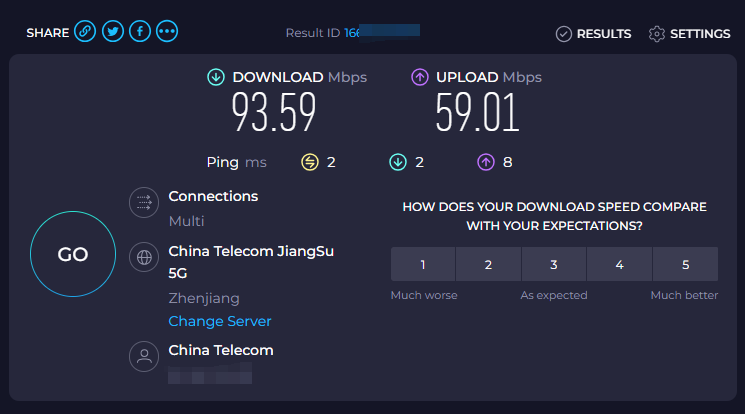Select rating 2 for speed
This screenshot has height=414, width=745.
click(x=488, y=265)
